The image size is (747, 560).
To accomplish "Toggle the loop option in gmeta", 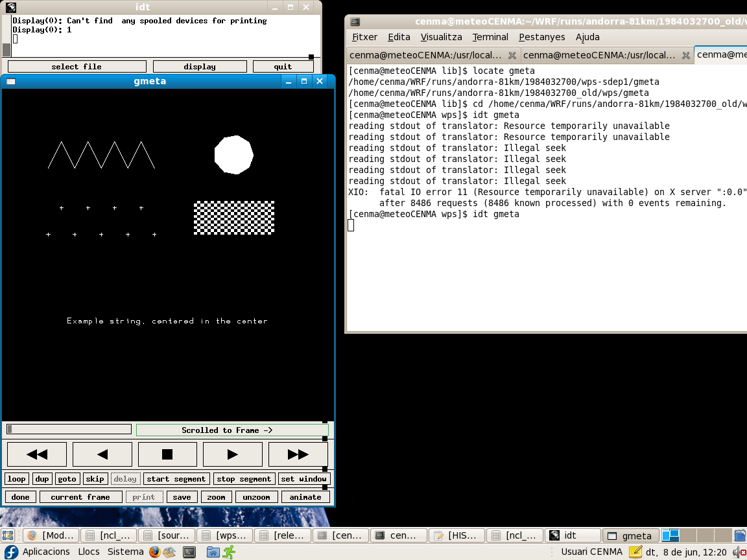I will pyautogui.click(x=17, y=479).
